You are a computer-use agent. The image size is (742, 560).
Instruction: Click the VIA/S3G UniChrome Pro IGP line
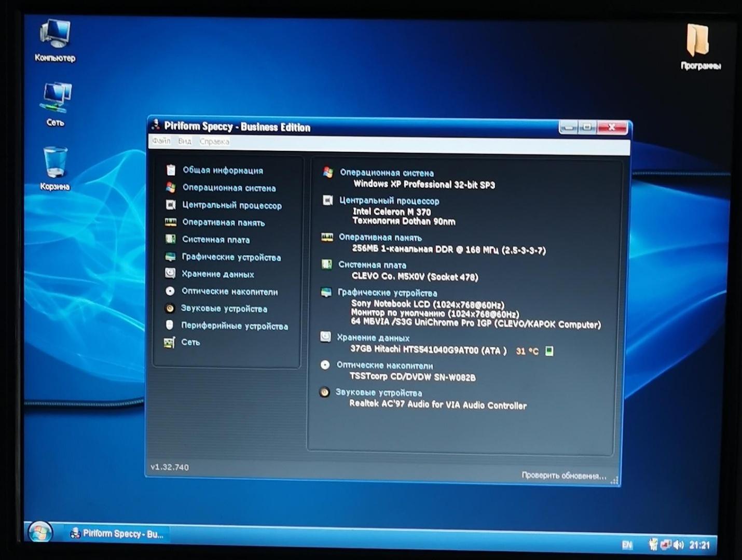[x=476, y=323]
